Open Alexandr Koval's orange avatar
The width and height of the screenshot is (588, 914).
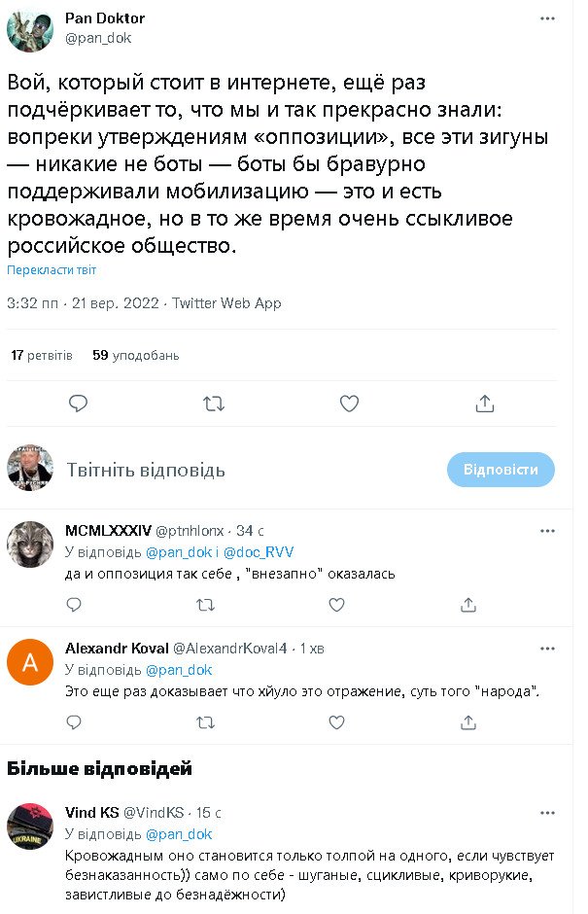click(30, 663)
